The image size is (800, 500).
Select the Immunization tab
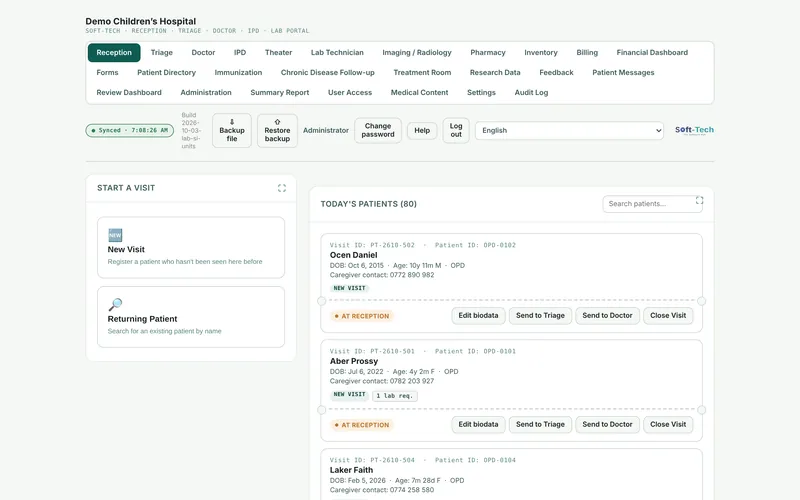click(238, 72)
